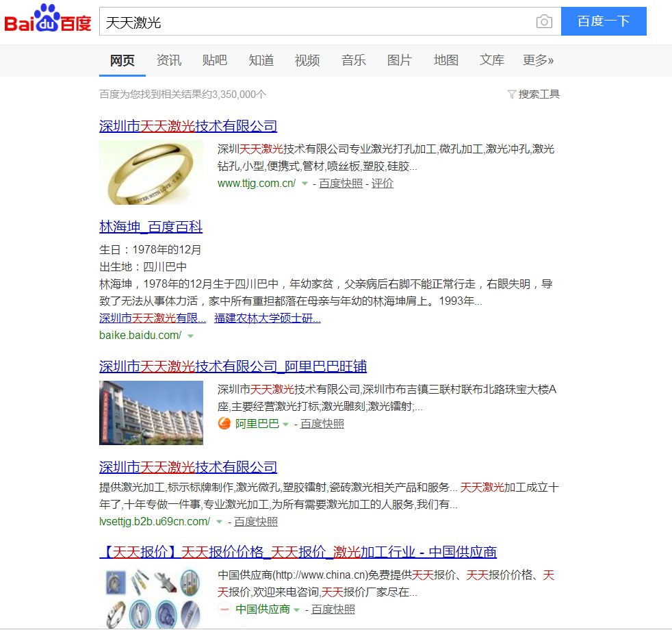Switch to the 贴吧 tab
This screenshot has height=630, width=672.
215,60
